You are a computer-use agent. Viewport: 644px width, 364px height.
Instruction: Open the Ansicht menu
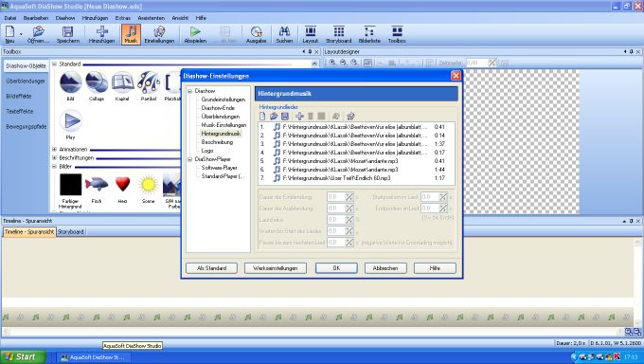[180, 18]
